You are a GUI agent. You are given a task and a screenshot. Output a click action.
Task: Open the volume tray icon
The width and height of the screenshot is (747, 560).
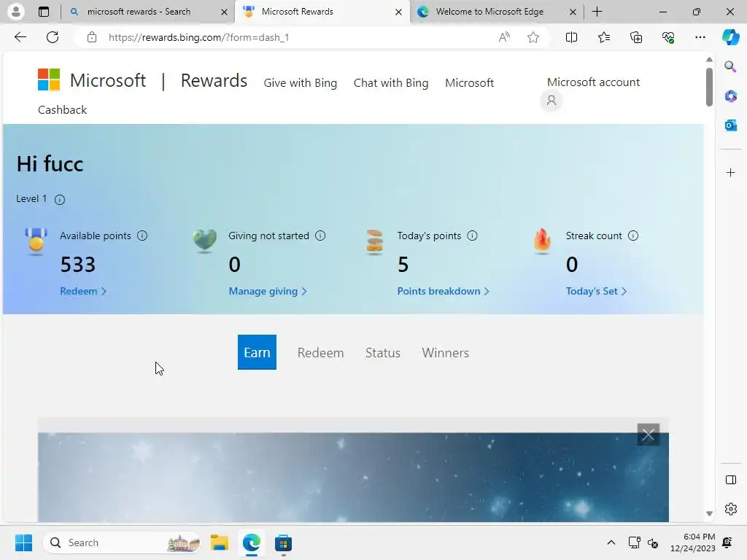pyautogui.click(x=653, y=542)
